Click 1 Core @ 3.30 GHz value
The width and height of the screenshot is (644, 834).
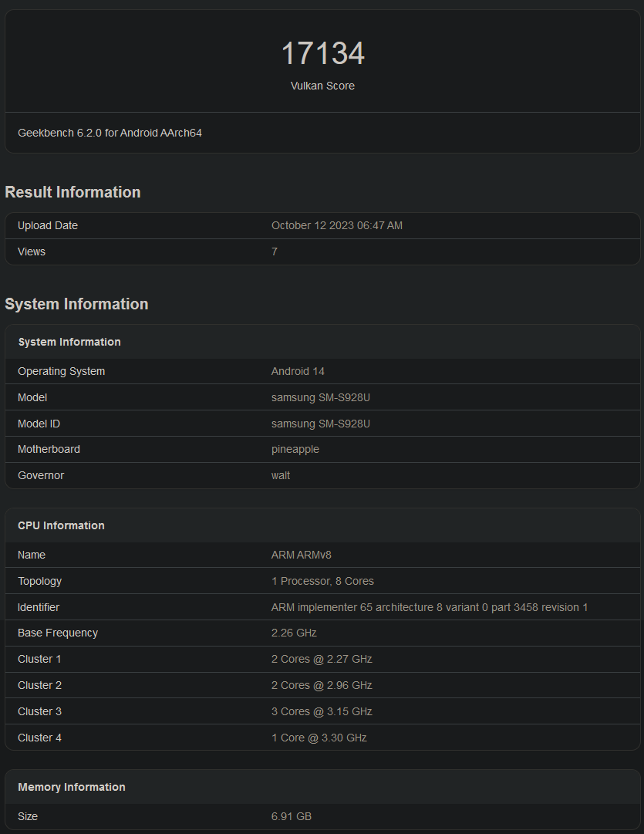(x=319, y=738)
